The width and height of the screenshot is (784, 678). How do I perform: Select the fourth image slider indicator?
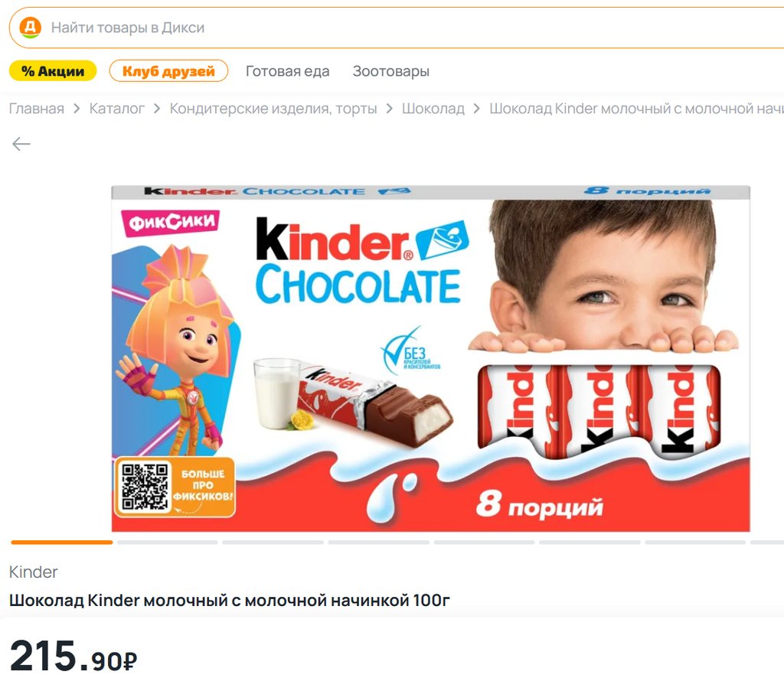[378, 542]
